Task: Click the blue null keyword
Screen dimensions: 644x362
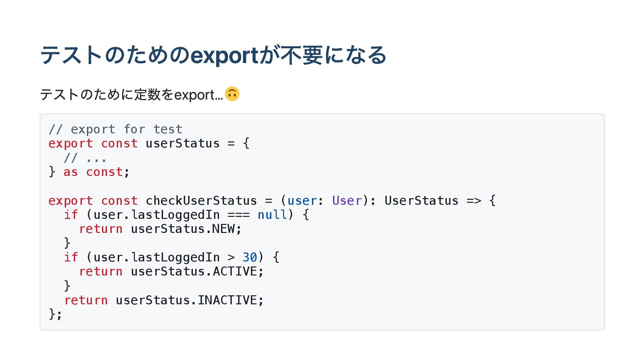Action: click(x=272, y=215)
